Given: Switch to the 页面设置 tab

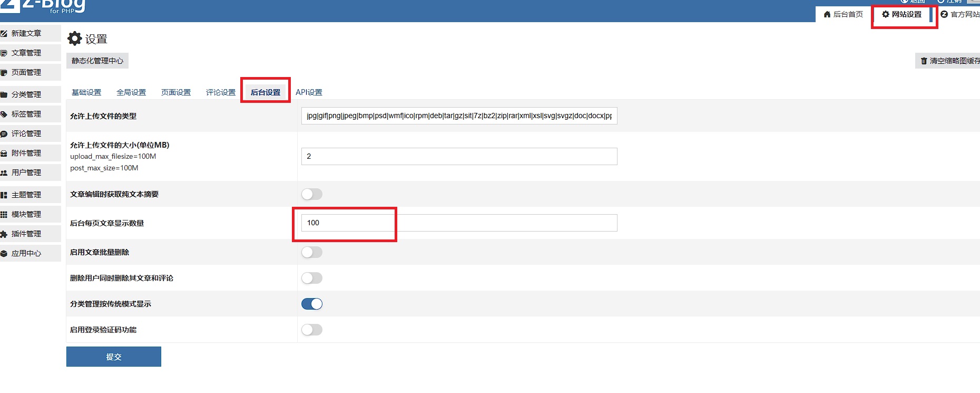Looking at the screenshot, I should [x=176, y=92].
